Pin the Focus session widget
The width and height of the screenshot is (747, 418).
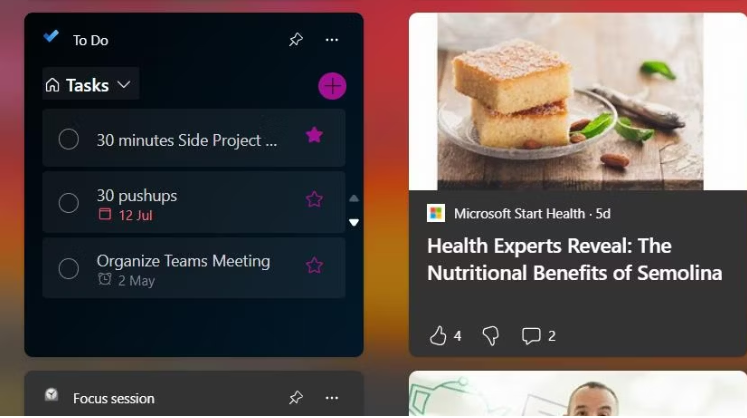[296, 398]
